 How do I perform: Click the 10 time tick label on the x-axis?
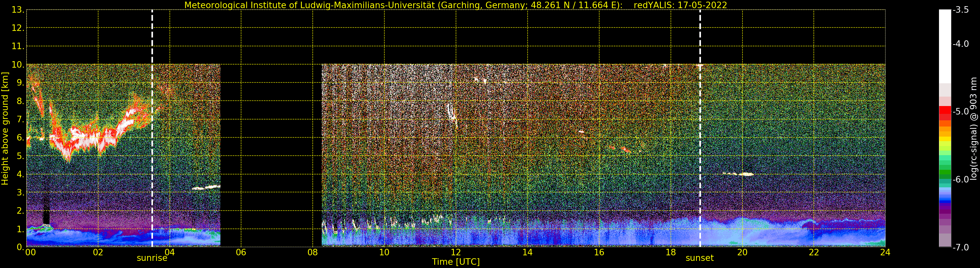[x=384, y=253]
